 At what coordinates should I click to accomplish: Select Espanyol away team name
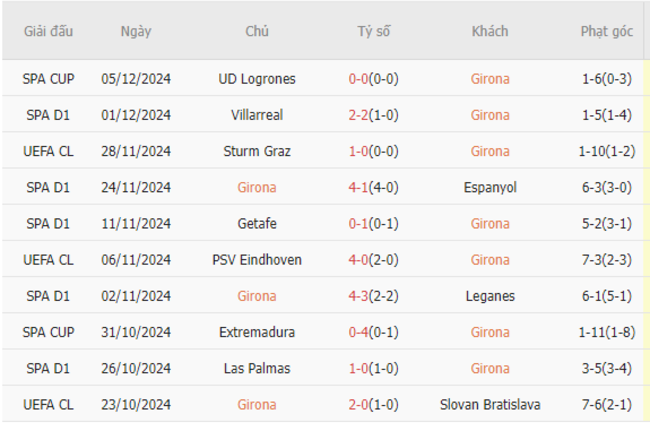click(490, 187)
